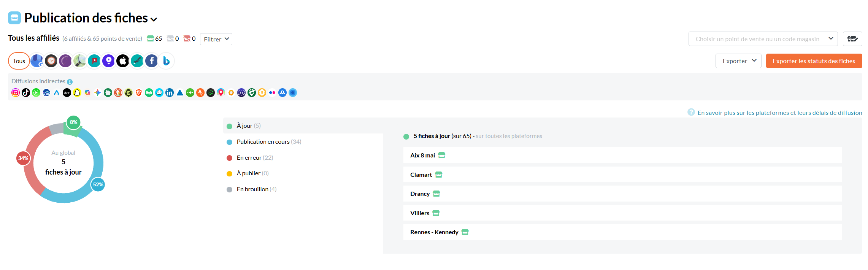Image resolution: width=868 pixels, height=270 pixels.
Task: Click the Strava indirect diffusion icon
Action: pos(200,92)
